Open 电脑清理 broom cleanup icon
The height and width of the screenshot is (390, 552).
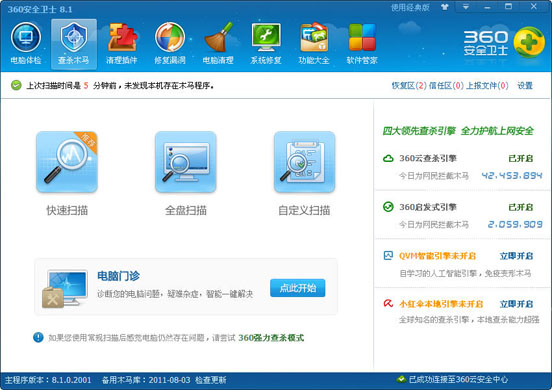218,37
